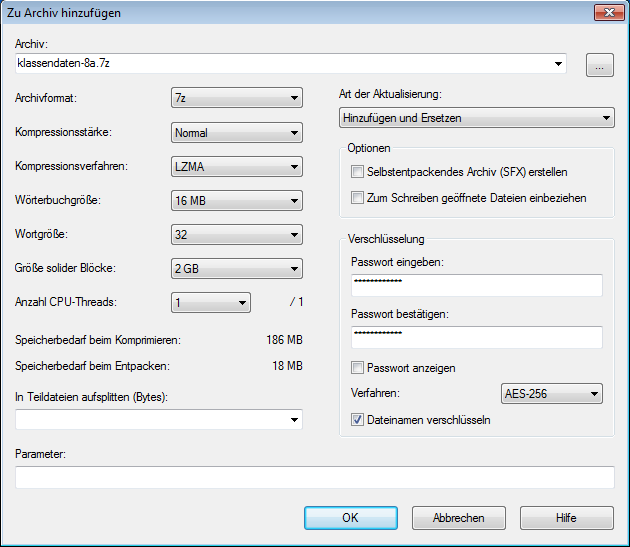This screenshot has height=547, width=630.
Task: Open the Wortgröße dropdown
Action: click(236, 235)
